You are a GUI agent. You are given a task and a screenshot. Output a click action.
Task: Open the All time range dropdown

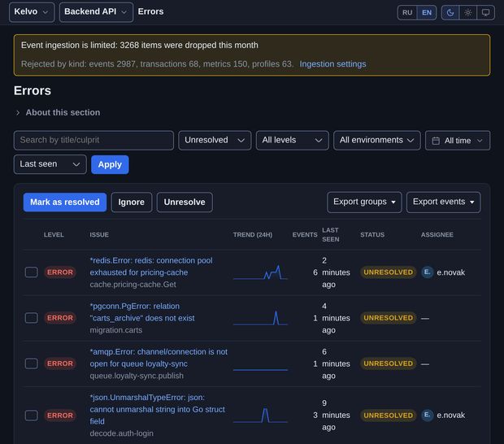point(458,141)
